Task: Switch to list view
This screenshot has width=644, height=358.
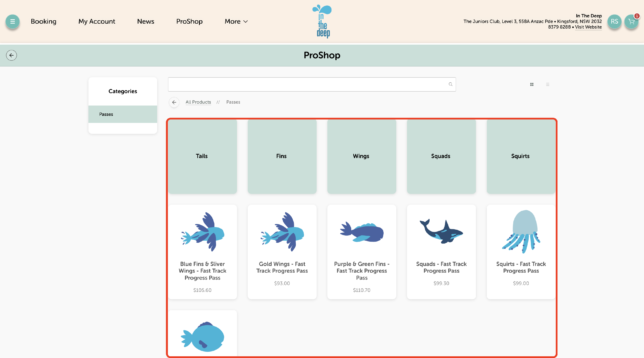Action: tap(547, 85)
